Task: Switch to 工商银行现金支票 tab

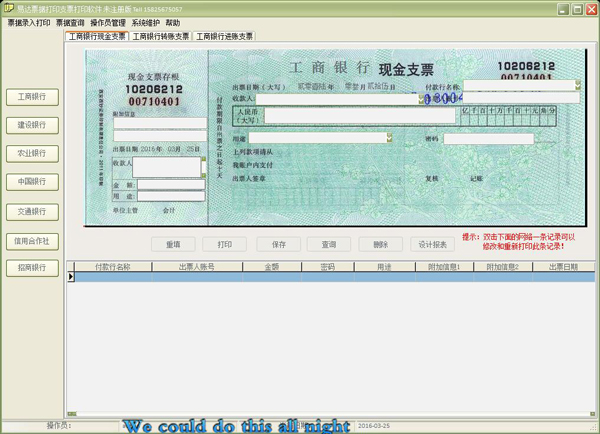Action: (x=97, y=36)
